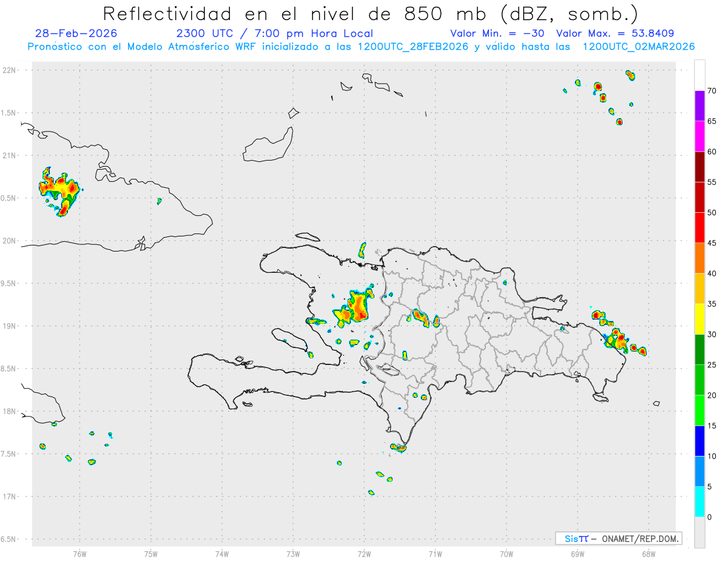
Task: Pick the gold 35–40 dBZ colorbar segment
Action: point(699,289)
